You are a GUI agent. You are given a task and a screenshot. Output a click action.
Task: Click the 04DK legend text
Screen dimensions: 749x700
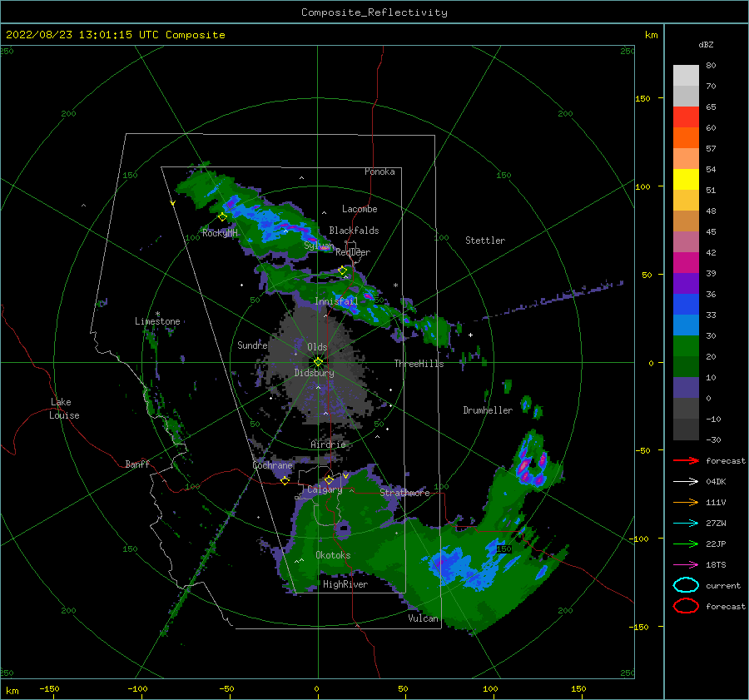tap(716, 482)
